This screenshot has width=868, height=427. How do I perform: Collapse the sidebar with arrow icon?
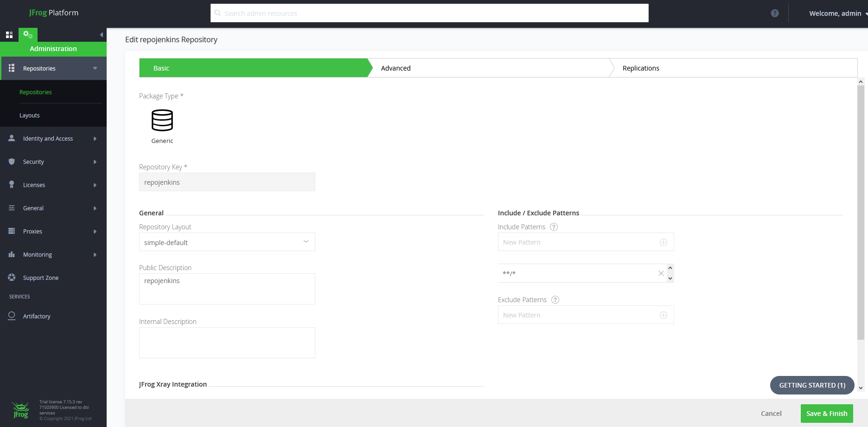coord(102,35)
